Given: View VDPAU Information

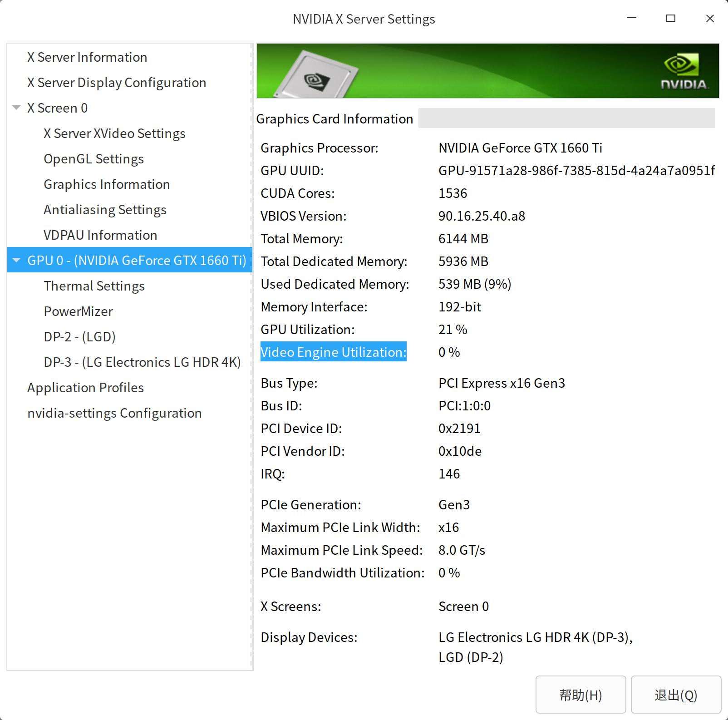Looking at the screenshot, I should (100, 235).
